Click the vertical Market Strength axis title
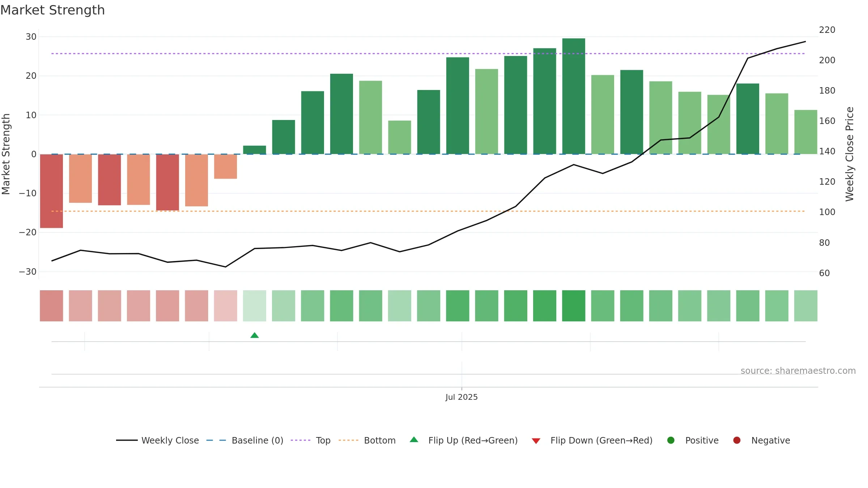Screen dimensions: 868x488 6,154
